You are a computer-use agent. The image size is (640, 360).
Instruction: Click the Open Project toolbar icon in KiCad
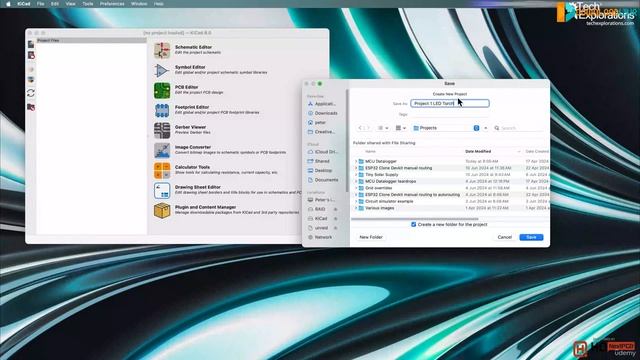tap(31, 56)
